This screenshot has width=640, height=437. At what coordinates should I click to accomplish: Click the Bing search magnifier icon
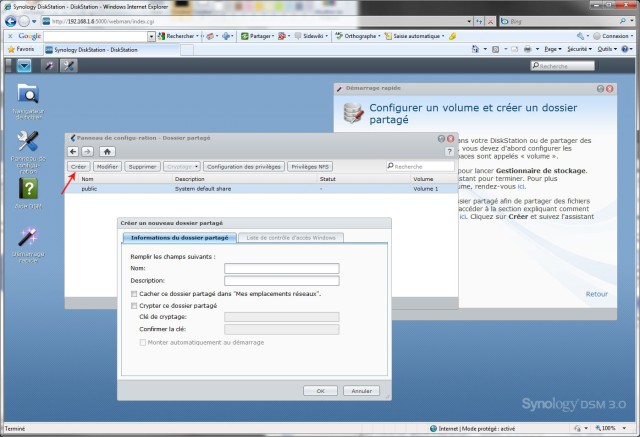[x=622, y=21]
